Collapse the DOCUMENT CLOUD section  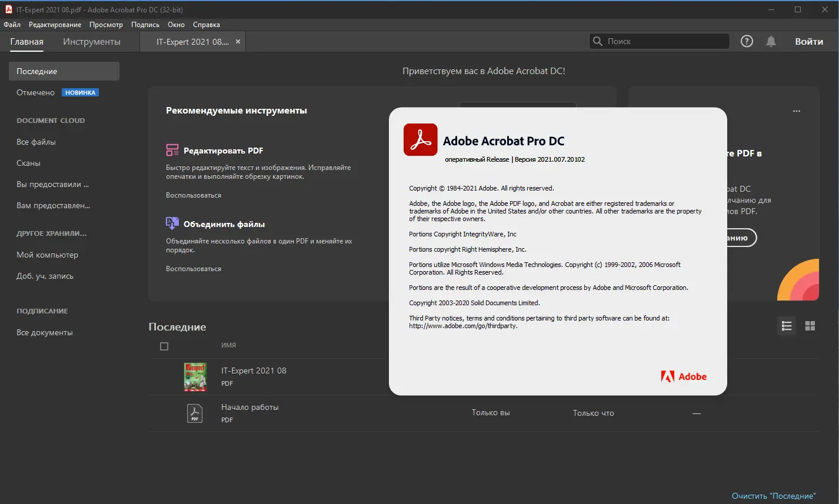(51, 120)
